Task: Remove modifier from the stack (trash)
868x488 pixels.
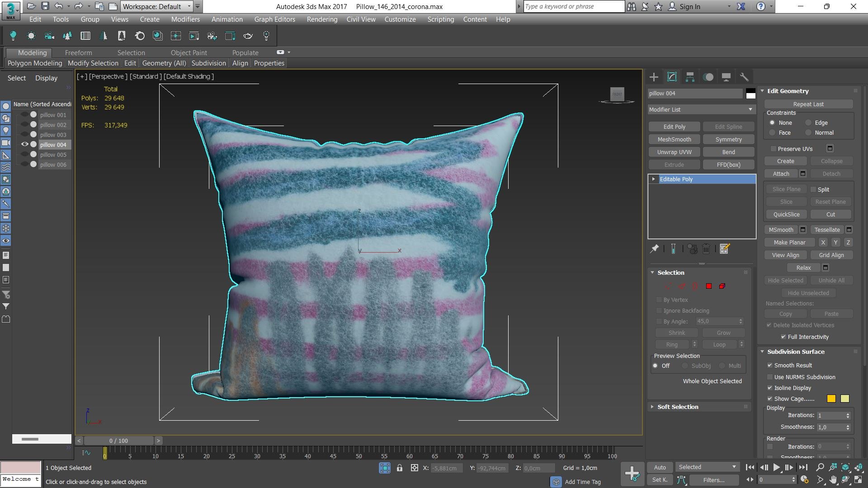Action: tap(706, 249)
